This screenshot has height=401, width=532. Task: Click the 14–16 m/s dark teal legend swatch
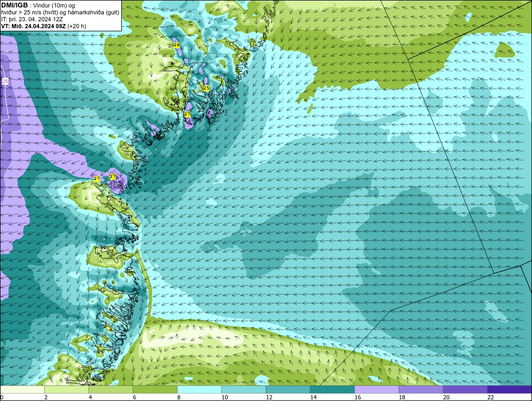pyautogui.click(x=332, y=389)
